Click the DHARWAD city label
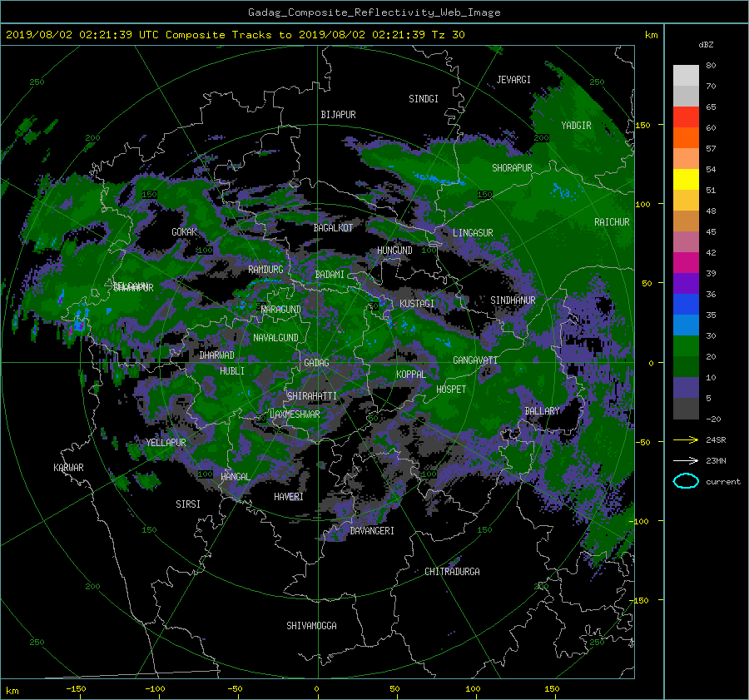Viewport: 749px width, 700px height. click(x=217, y=355)
